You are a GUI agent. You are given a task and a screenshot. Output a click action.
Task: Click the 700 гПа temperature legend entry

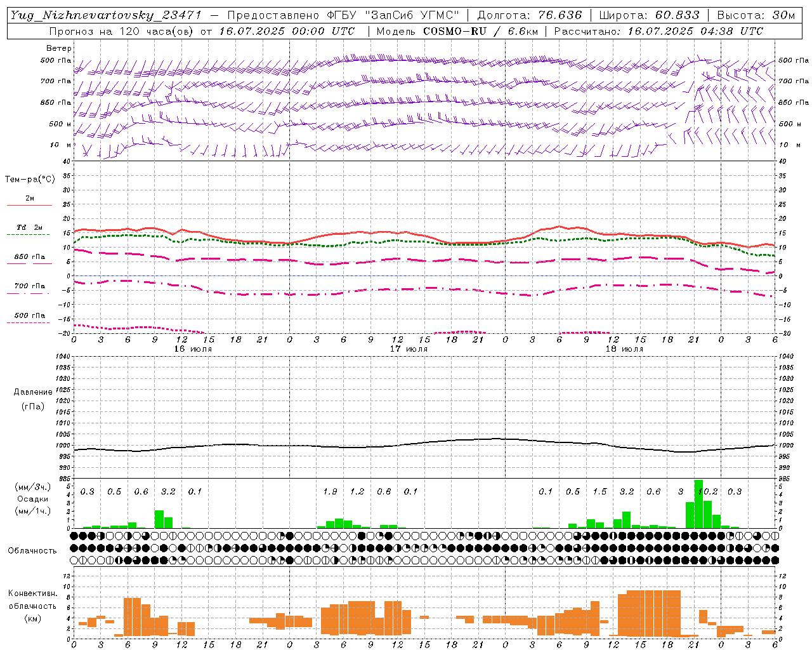tap(30, 286)
